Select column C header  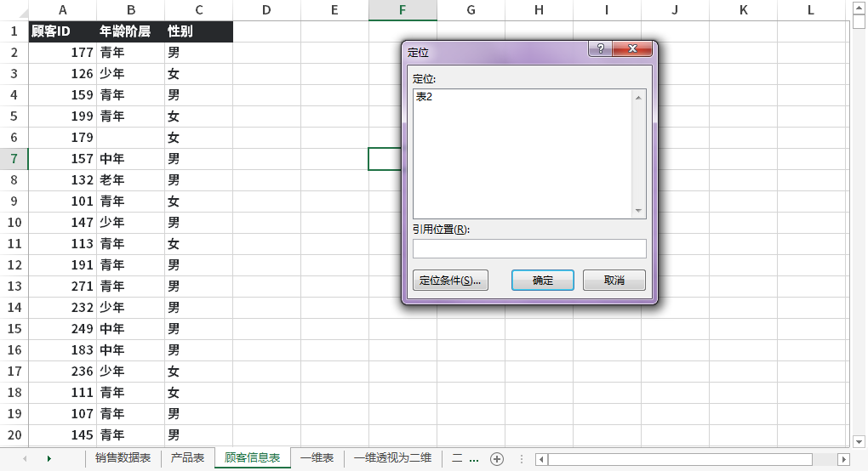click(x=199, y=10)
